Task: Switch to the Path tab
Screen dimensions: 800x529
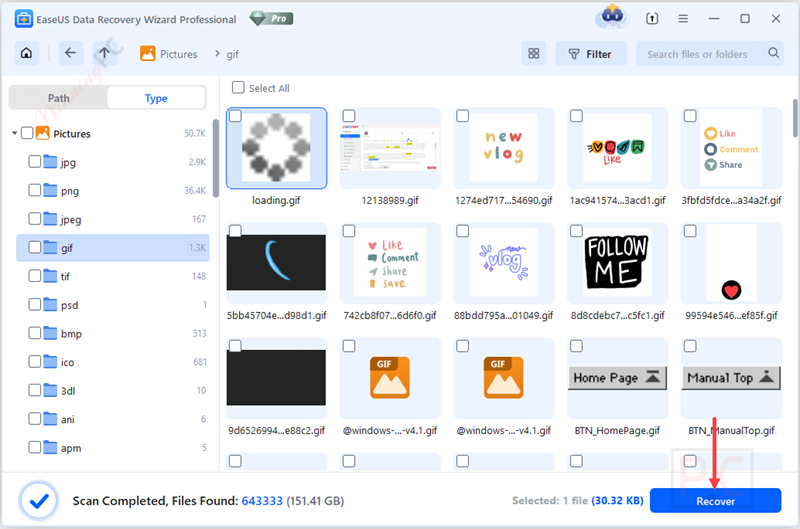Action: pos(59,98)
